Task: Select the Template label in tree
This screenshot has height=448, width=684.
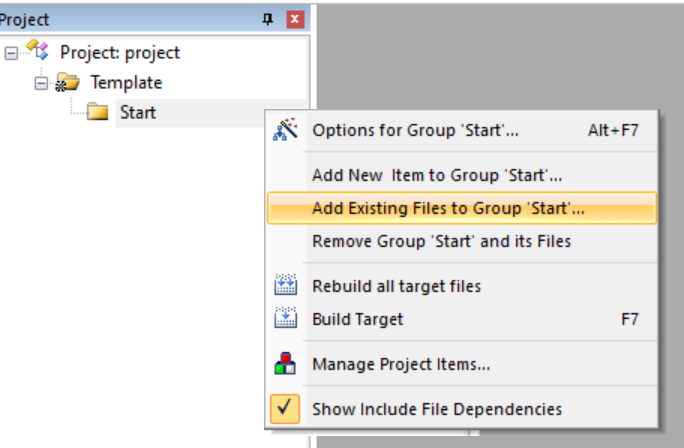Action: (x=126, y=82)
